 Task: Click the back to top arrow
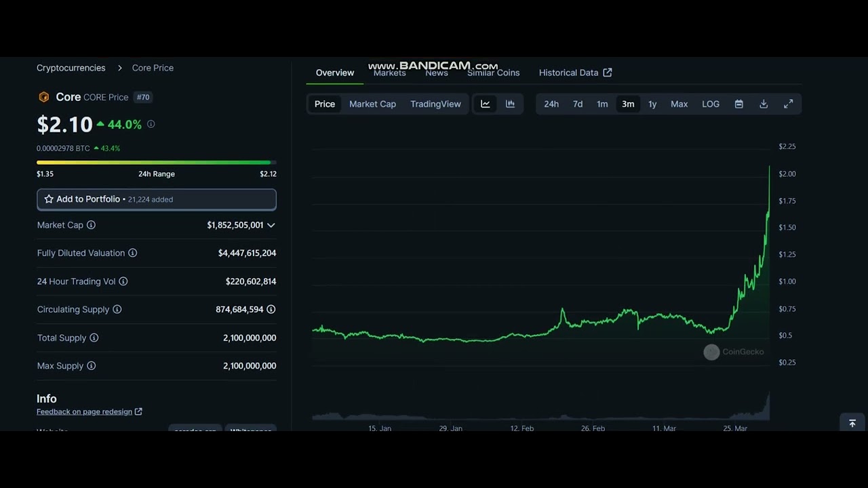coord(852,423)
